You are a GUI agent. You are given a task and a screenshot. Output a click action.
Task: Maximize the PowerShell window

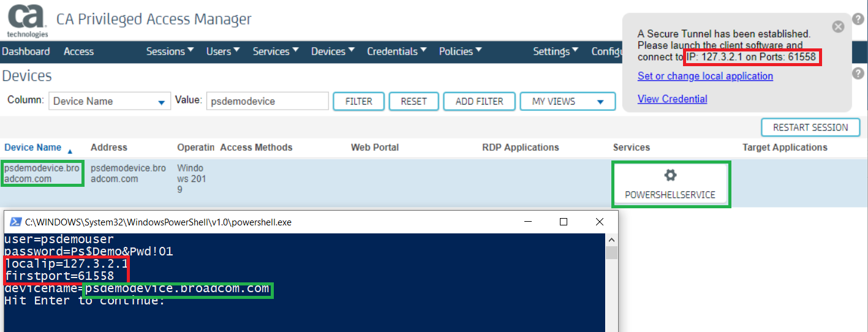point(564,222)
